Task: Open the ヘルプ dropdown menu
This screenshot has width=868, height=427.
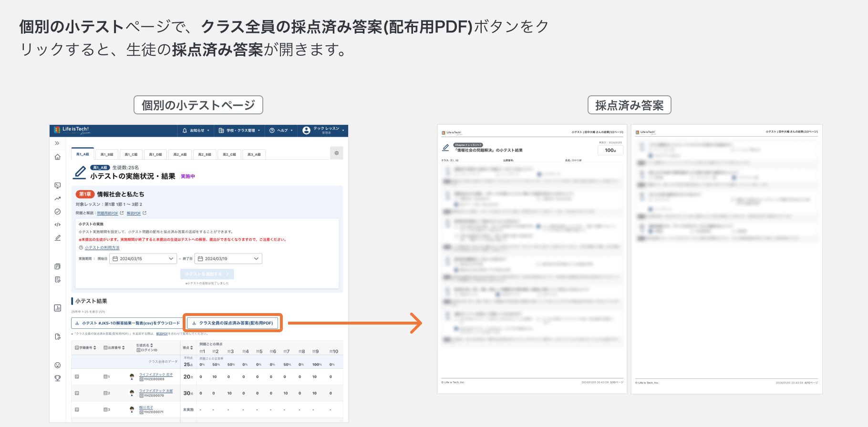Action: tap(281, 130)
